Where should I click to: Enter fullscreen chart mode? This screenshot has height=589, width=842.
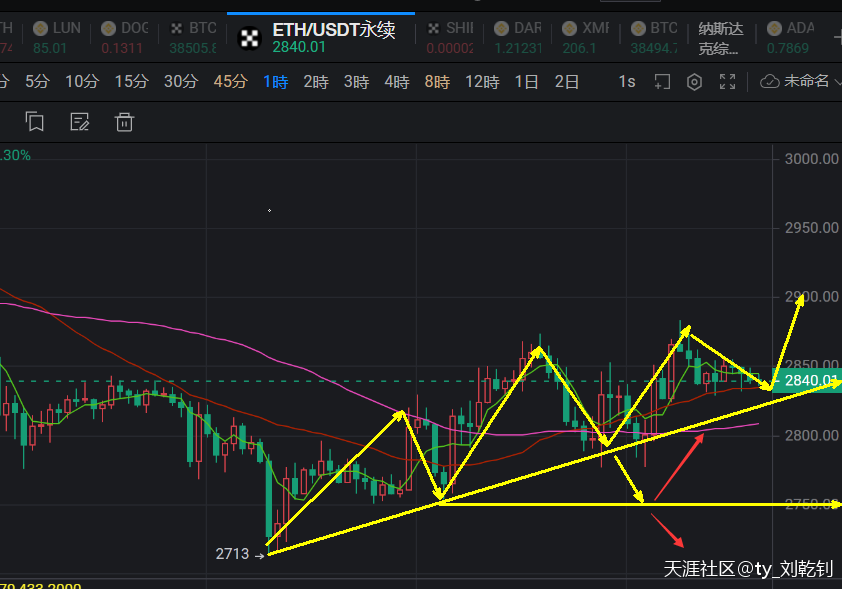coord(728,82)
